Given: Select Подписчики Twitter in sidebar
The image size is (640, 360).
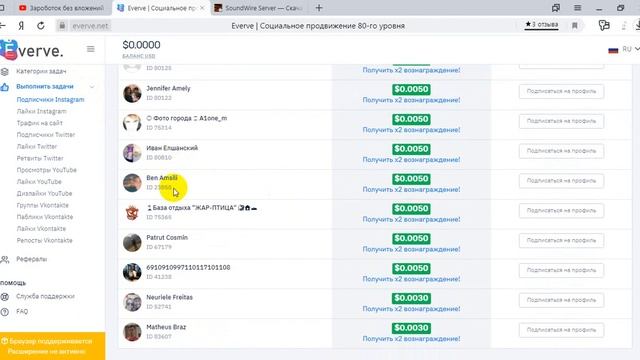Looking at the screenshot, I should pyautogui.click(x=46, y=135).
